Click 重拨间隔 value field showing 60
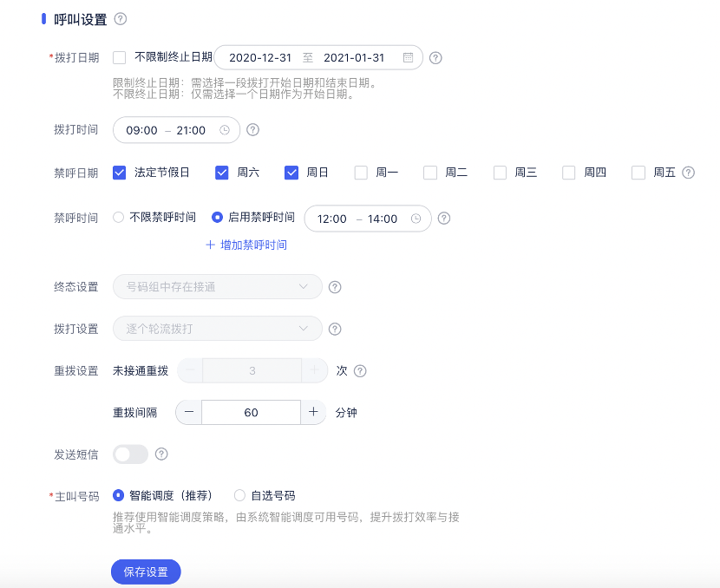The height and width of the screenshot is (588, 720). point(252,412)
